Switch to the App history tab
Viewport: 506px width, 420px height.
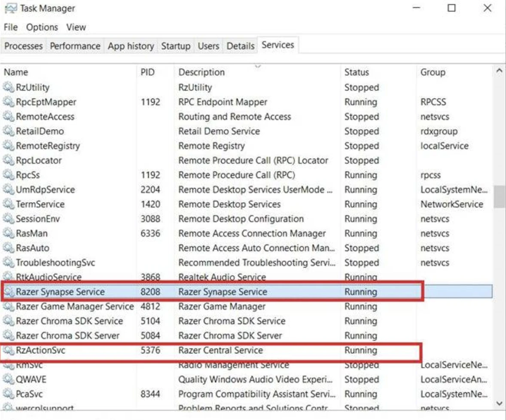(x=131, y=46)
